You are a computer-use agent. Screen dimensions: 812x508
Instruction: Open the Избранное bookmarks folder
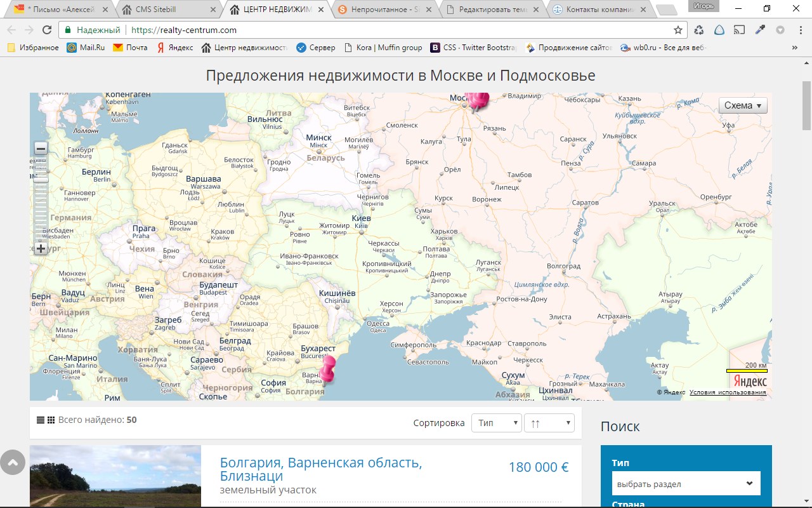pyautogui.click(x=33, y=48)
